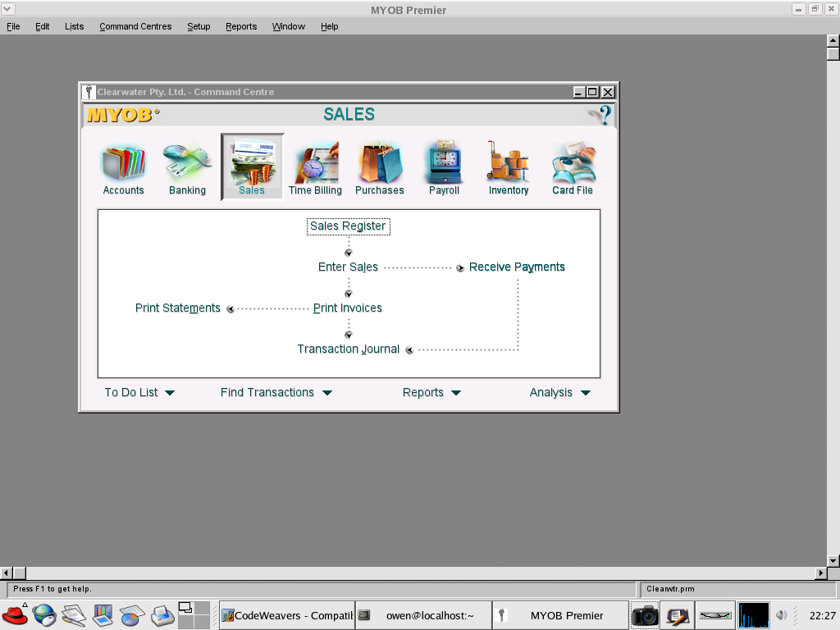Switch to the Purchases command centre
The height and width of the screenshot is (630, 840).
(380, 168)
